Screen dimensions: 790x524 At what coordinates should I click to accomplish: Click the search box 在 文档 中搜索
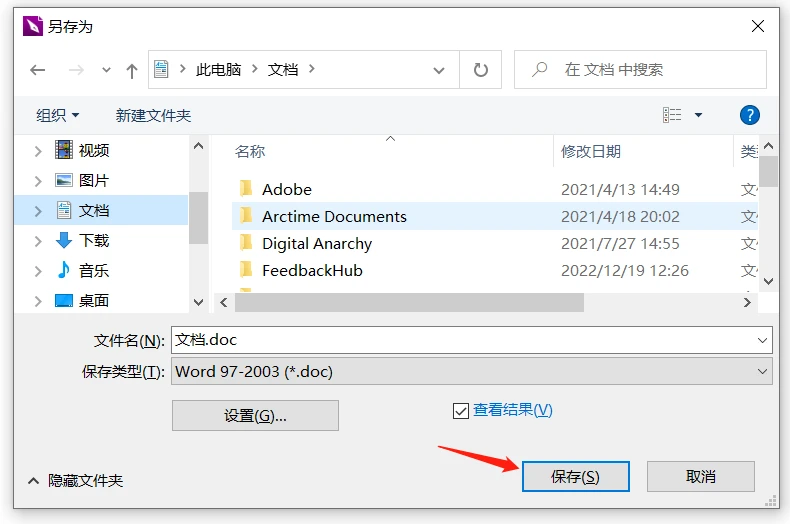(640, 70)
